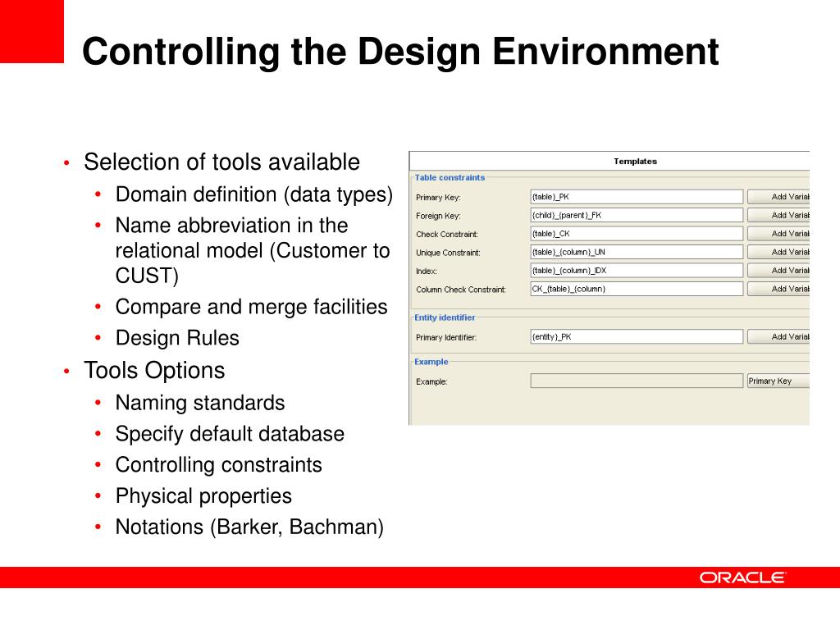The height and width of the screenshot is (630, 840).
Task: Click the 'Notations (Barker, Bachman)' bullet
Action: point(249,527)
